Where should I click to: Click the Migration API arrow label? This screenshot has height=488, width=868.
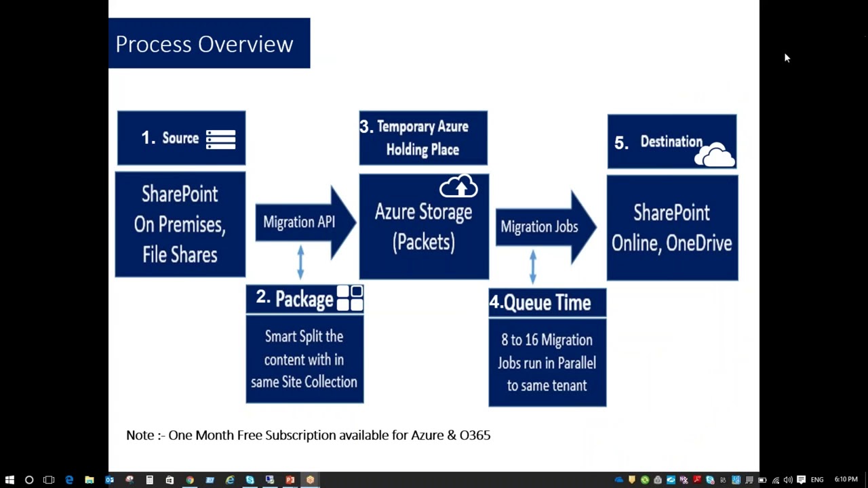click(299, 222)
